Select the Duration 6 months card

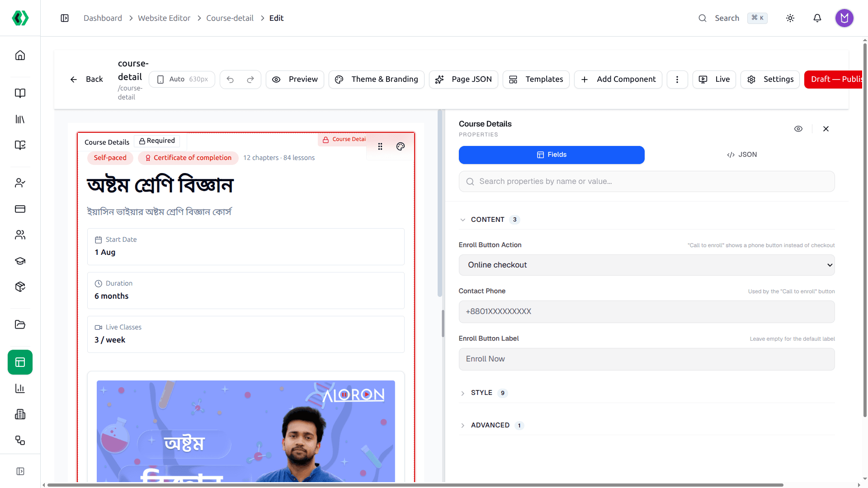[245, 291]
